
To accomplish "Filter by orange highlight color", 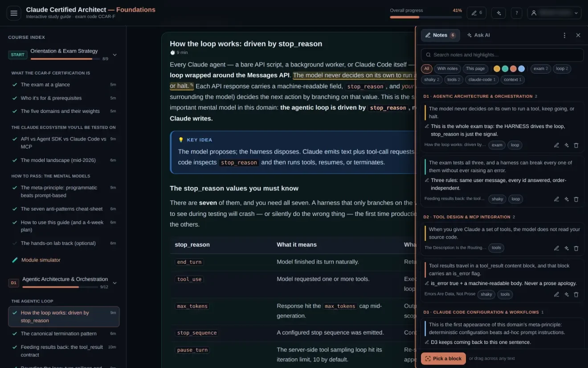I will [513, 69].
